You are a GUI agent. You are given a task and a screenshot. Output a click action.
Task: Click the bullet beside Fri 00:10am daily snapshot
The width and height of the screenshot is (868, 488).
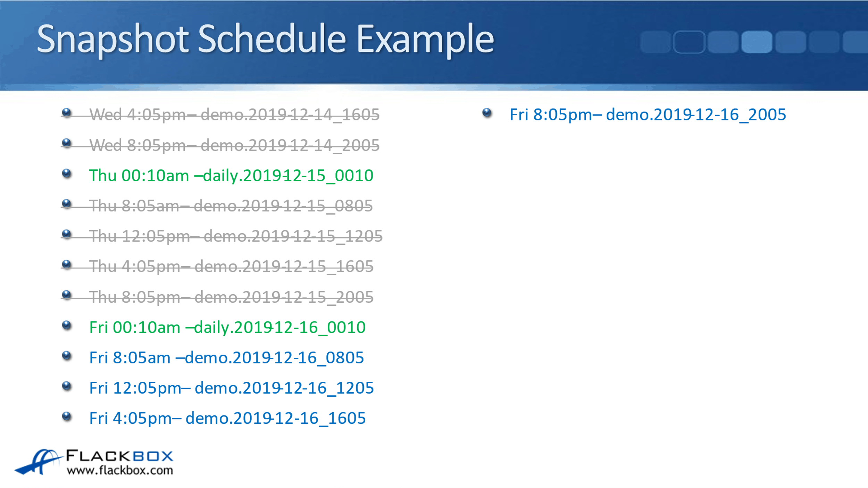(66, 325)
